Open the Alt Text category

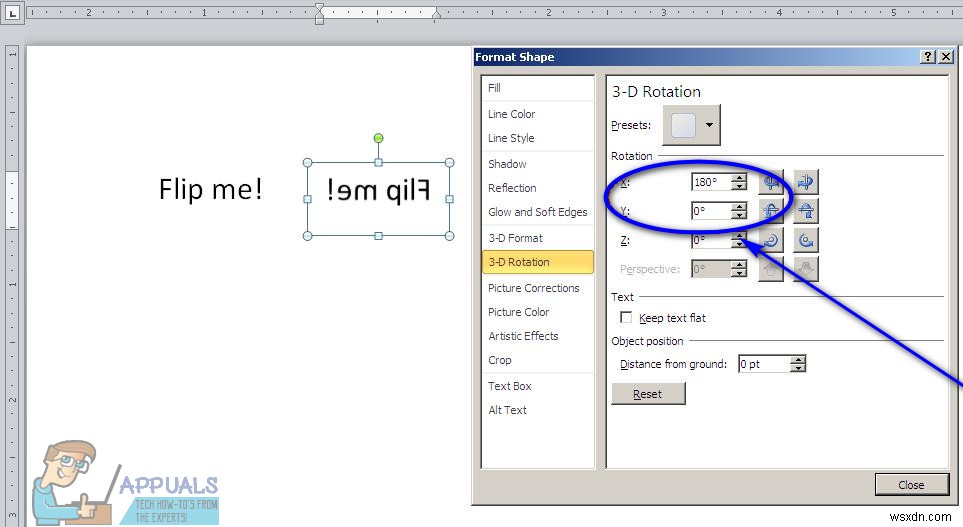pos(538,410)
